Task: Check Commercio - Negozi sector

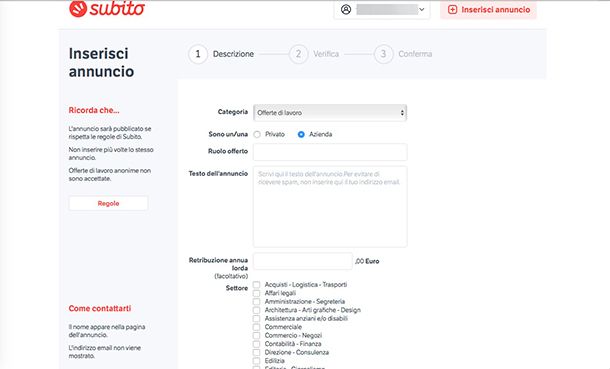Action: coord(256,336)
